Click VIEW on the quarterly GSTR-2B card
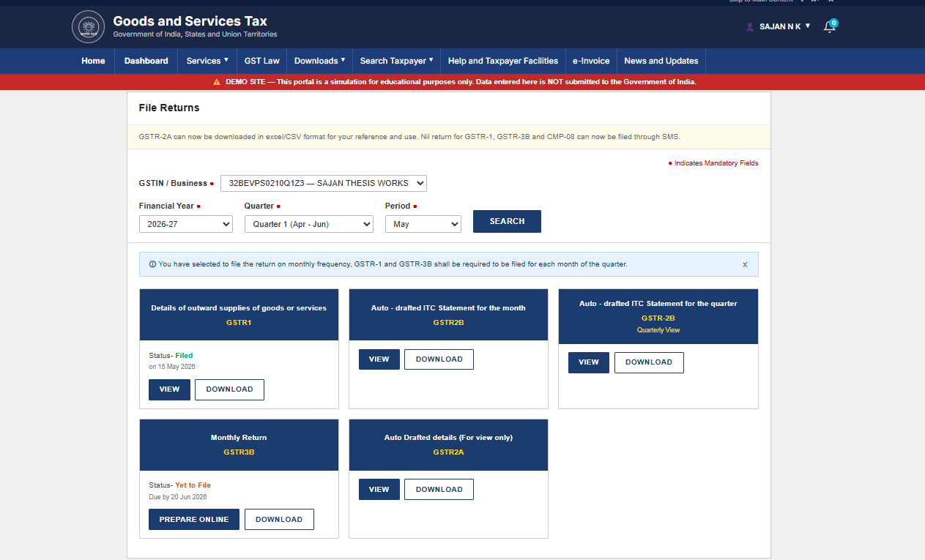The height and width of the screenshot is (560, 925). pos(588,362)
